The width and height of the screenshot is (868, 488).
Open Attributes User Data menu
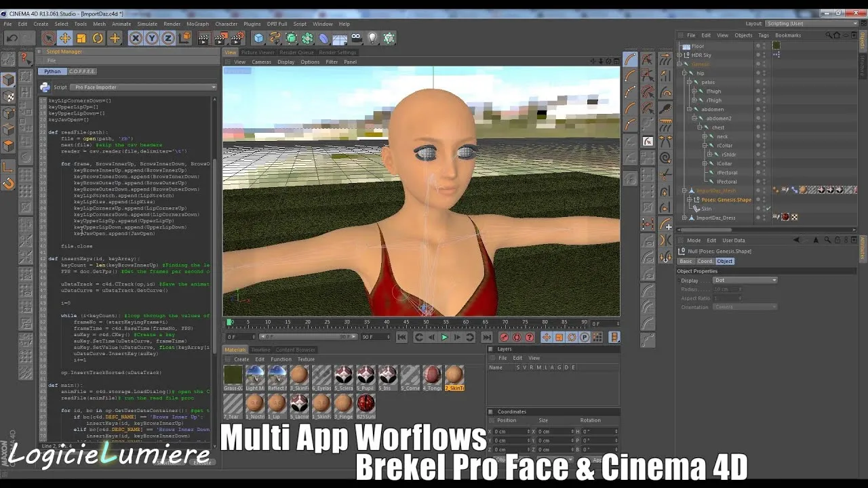tap(733, 240)
